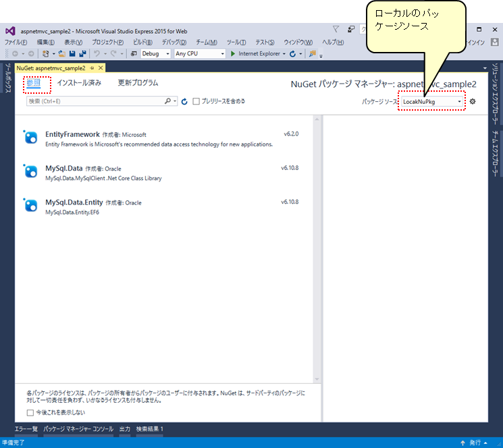Open the ツール(T) menu

tap(236, 43)
